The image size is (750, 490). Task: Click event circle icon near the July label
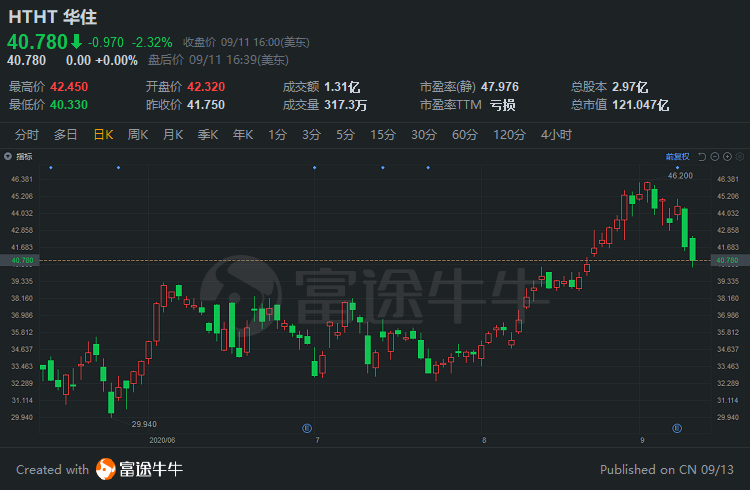(x=307, y=428)
